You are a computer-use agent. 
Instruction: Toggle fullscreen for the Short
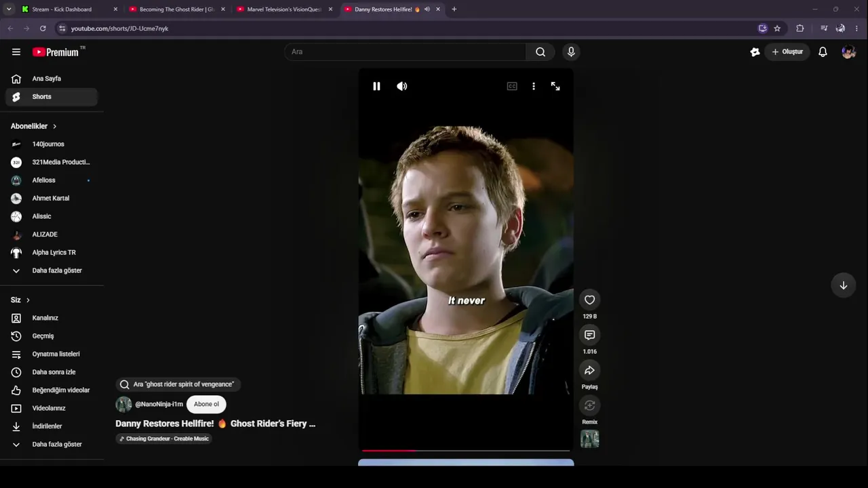[x=555, y=86]
